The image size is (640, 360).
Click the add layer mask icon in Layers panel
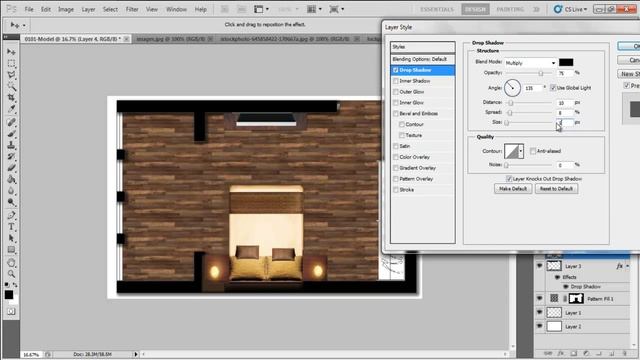click(x=573, y=353)
